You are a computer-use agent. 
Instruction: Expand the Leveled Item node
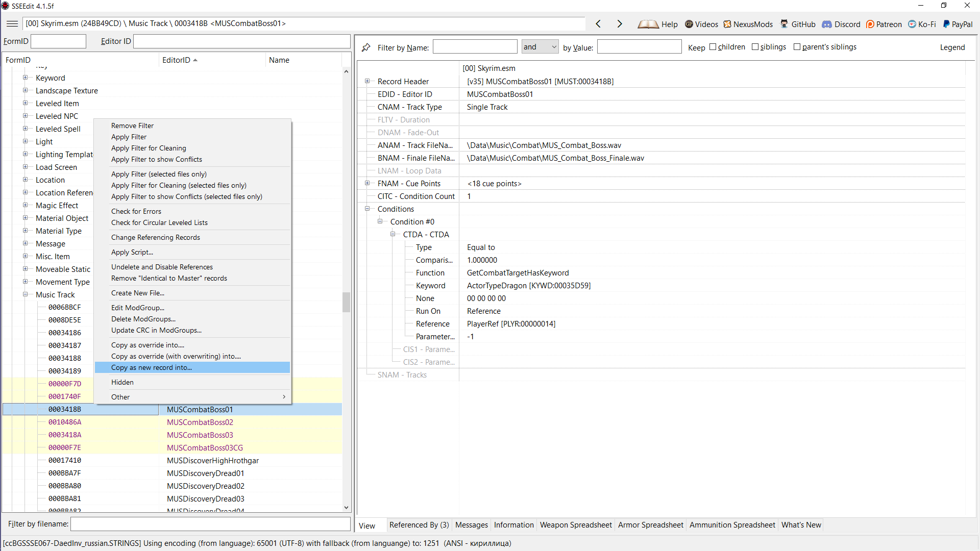click(25, 103)
